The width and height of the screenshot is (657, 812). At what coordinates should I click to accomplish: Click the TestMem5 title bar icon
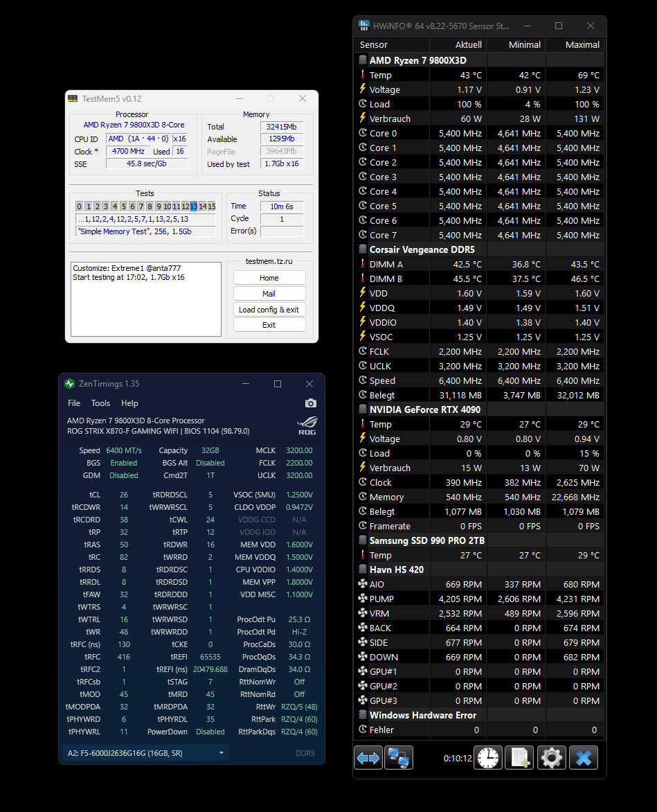(x=73, y=98)
